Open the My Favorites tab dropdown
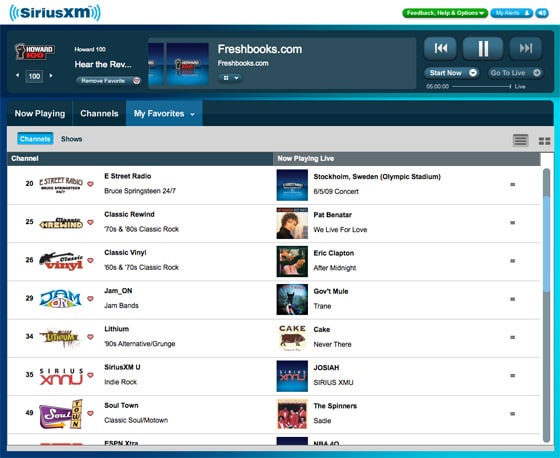Viewport: 560px width, 458px height. tap(164, 114)
